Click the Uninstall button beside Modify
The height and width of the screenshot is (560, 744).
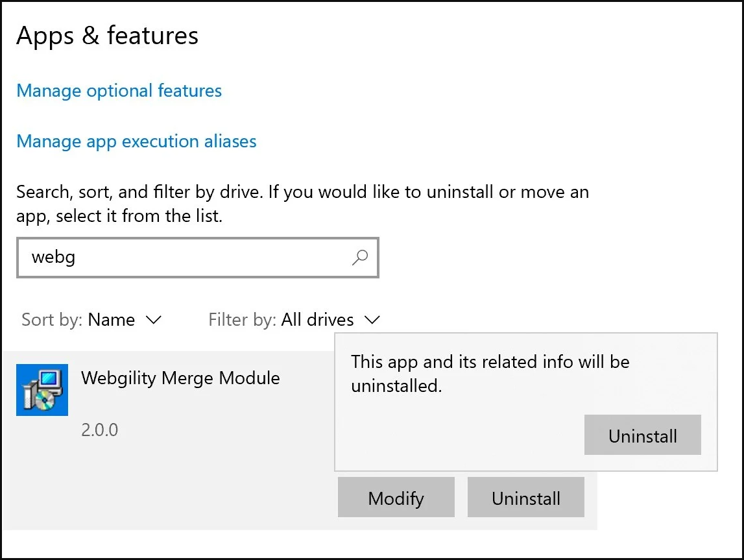coord(525,498)
